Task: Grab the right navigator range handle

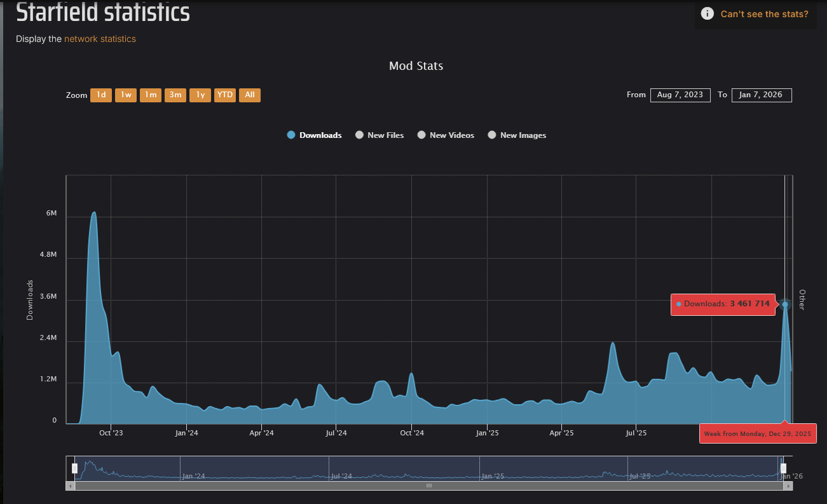Action: point(783,468)
